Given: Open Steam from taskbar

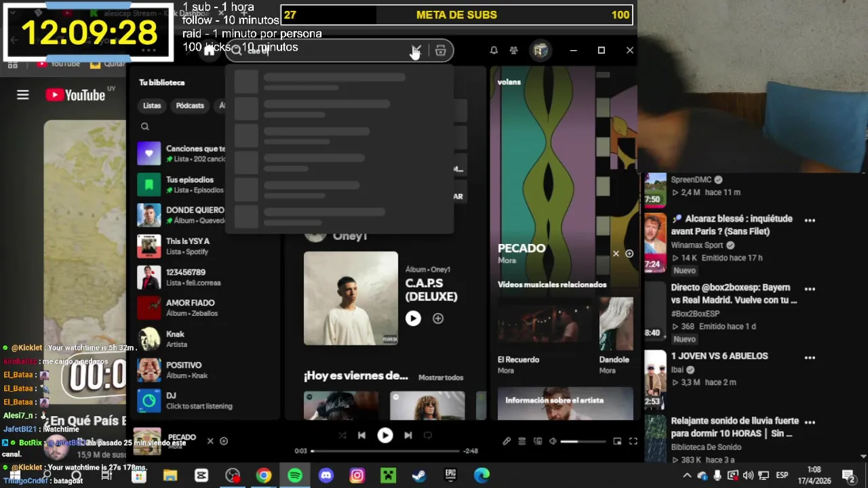Looking at the screenshot, I should coord(419,476).
